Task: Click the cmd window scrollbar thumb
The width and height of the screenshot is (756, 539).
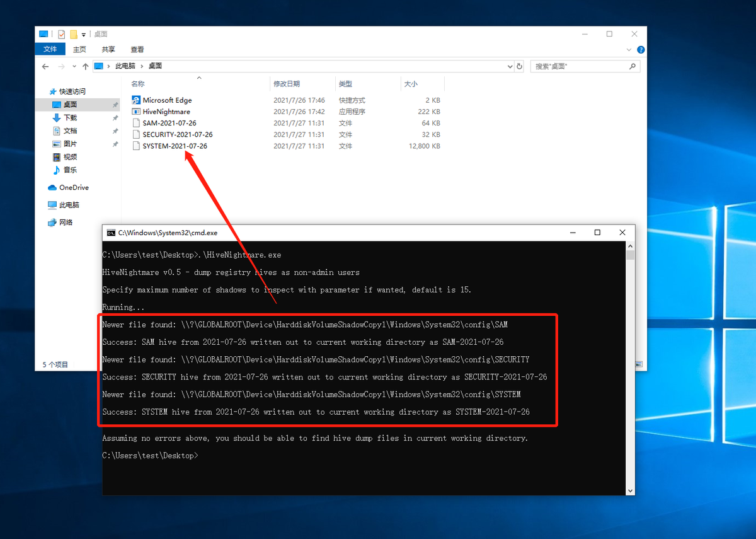Action: pyautogui.click(x=631, y=255)
